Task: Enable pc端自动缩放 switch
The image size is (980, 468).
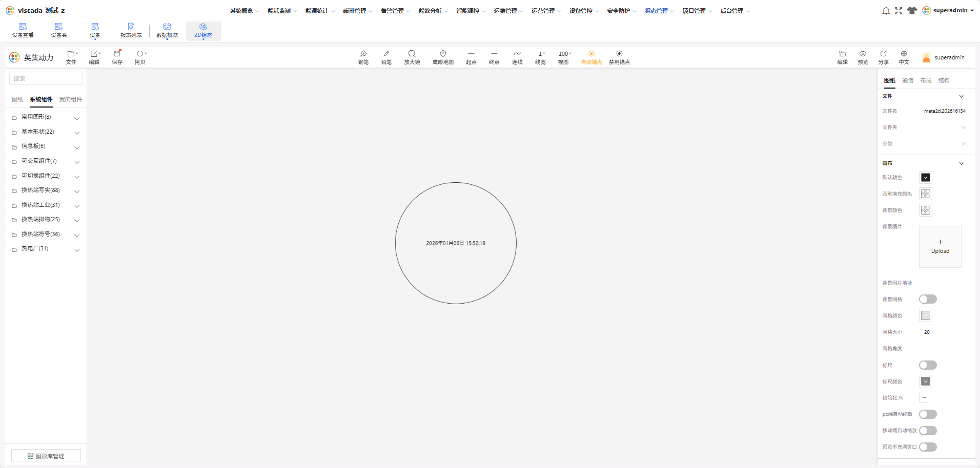Action: pos(928,414)
